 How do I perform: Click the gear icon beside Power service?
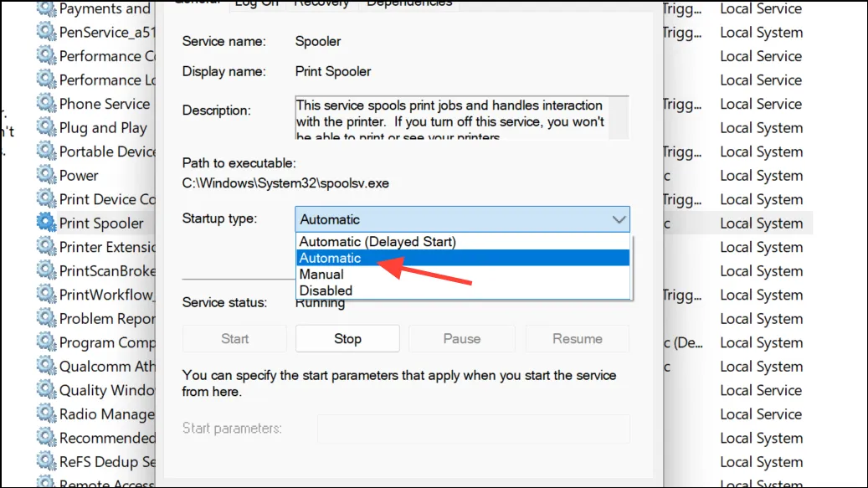(47, 176)
